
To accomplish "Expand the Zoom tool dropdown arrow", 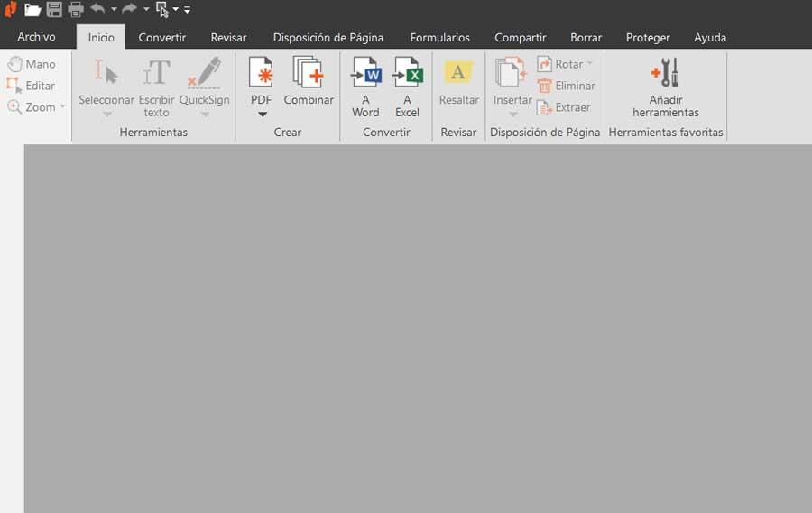I will 62,106.
